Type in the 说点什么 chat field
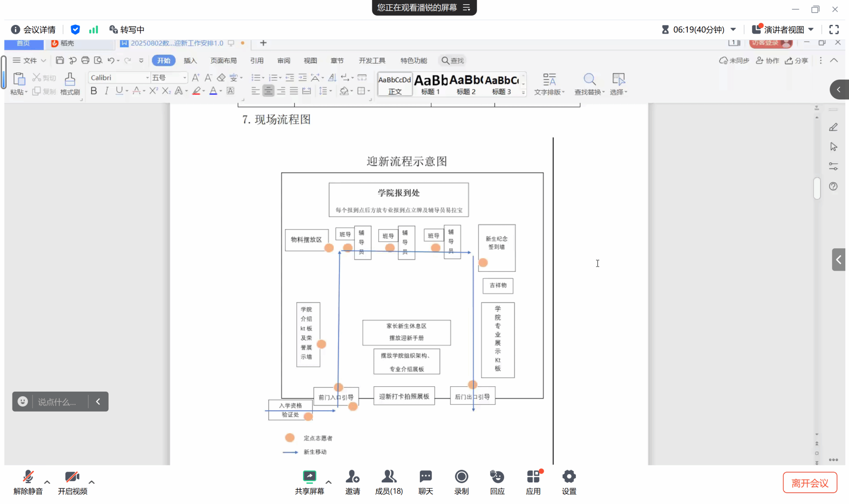The width and height of the screenshot is (849, 504). [58, 402]
